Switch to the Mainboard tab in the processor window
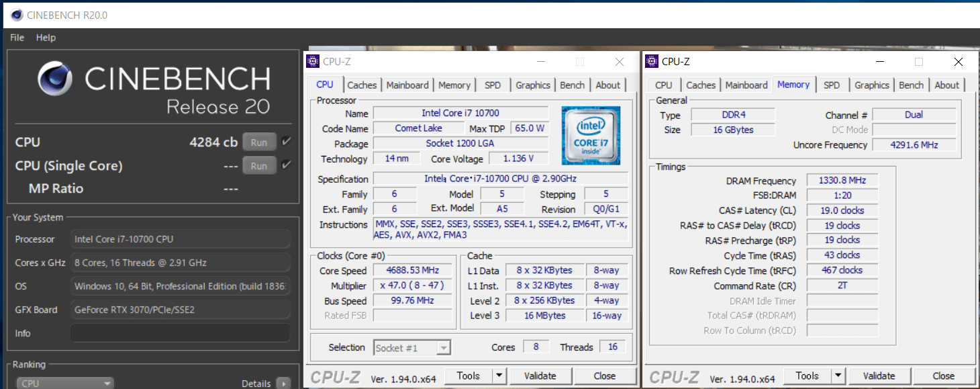 pyautogui.click(x=407, y=85)
